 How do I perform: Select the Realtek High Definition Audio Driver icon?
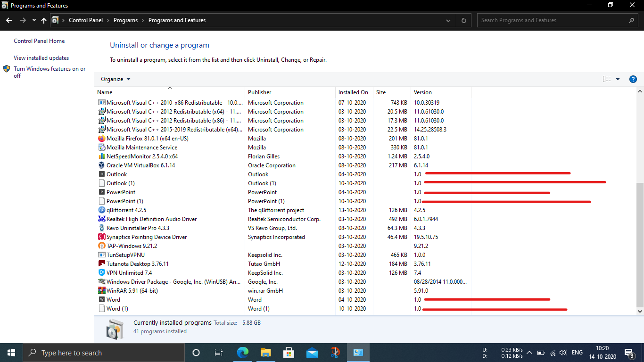[101, 219]
